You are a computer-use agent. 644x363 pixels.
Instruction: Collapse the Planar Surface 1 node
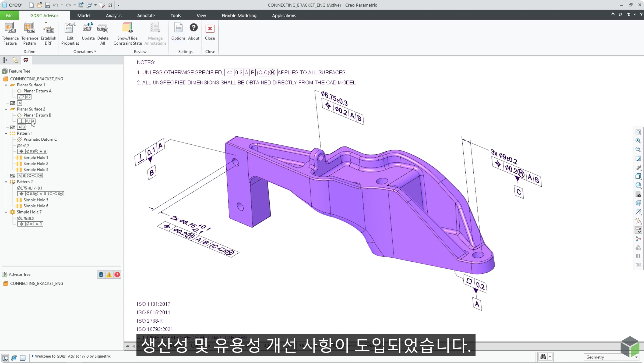(6, 85)
